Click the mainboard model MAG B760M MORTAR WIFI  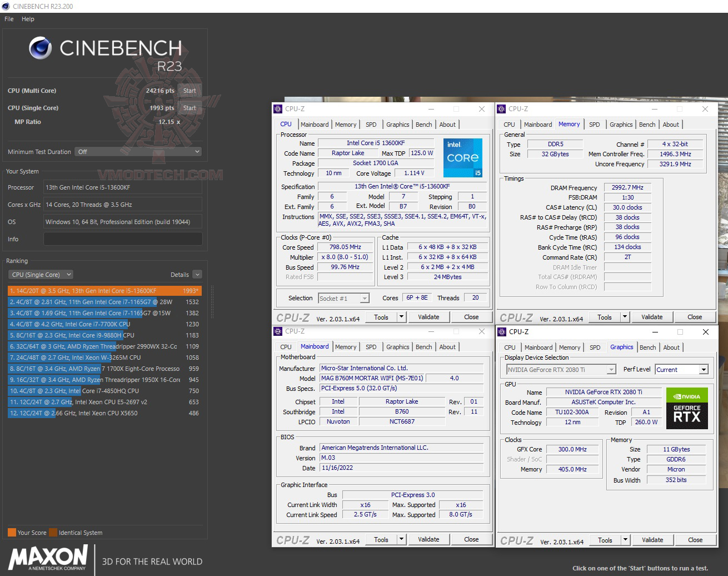pos(372,378)
